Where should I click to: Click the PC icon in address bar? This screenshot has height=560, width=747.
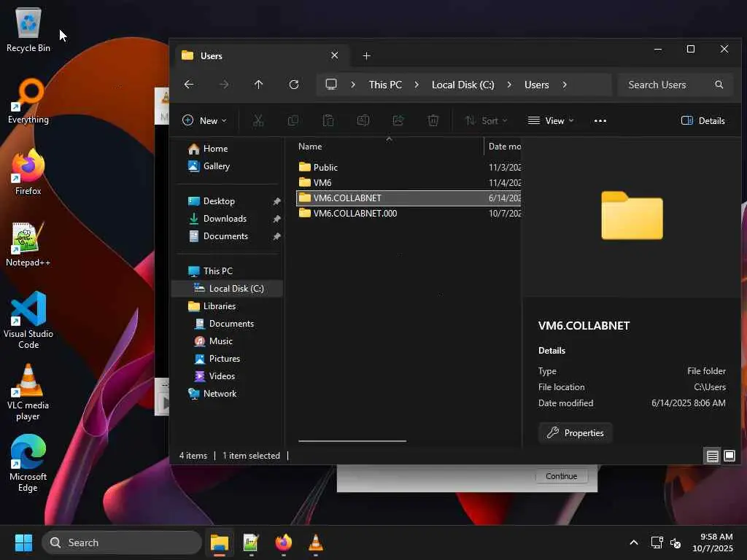331,85
